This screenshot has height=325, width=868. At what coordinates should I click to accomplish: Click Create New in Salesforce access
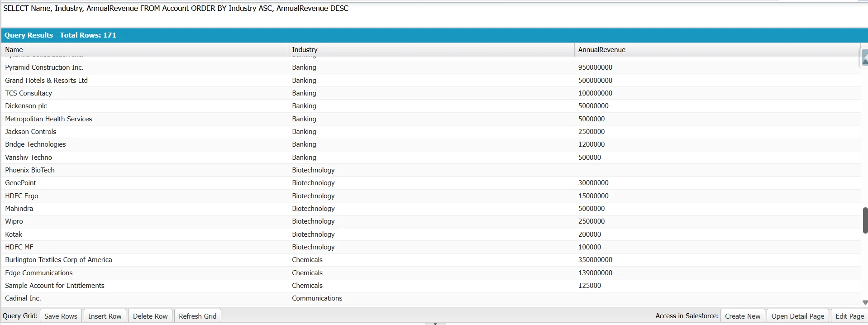point(743,316)
